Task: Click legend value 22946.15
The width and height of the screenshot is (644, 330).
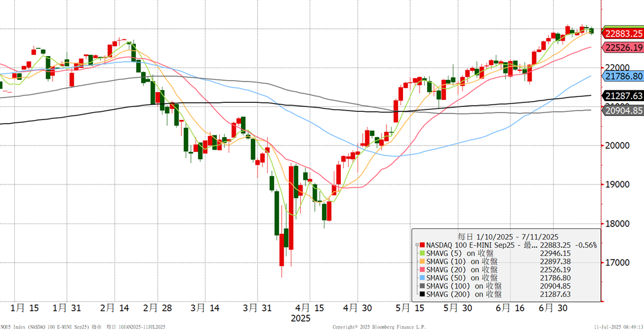Action: 555,254
